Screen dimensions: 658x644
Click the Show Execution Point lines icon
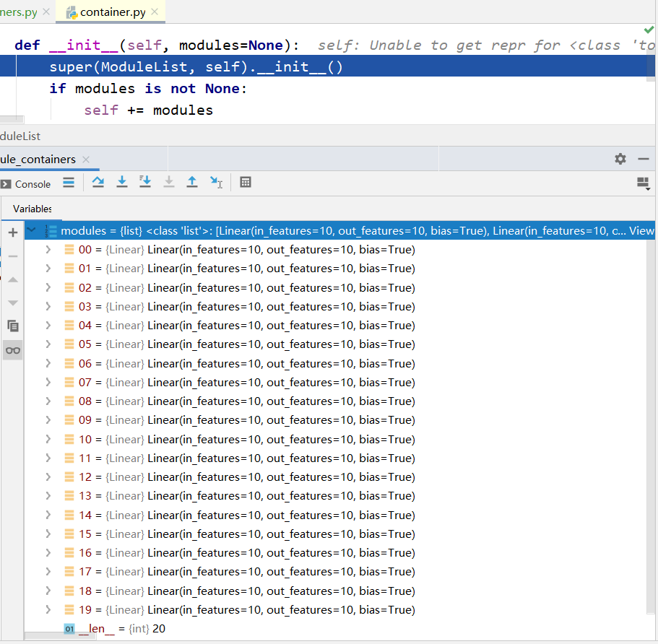(x=69, y=183)
